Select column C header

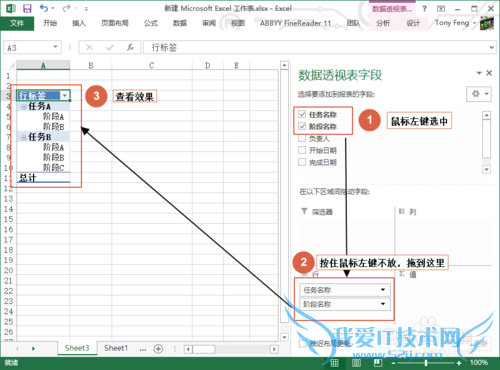pos(152,65)
